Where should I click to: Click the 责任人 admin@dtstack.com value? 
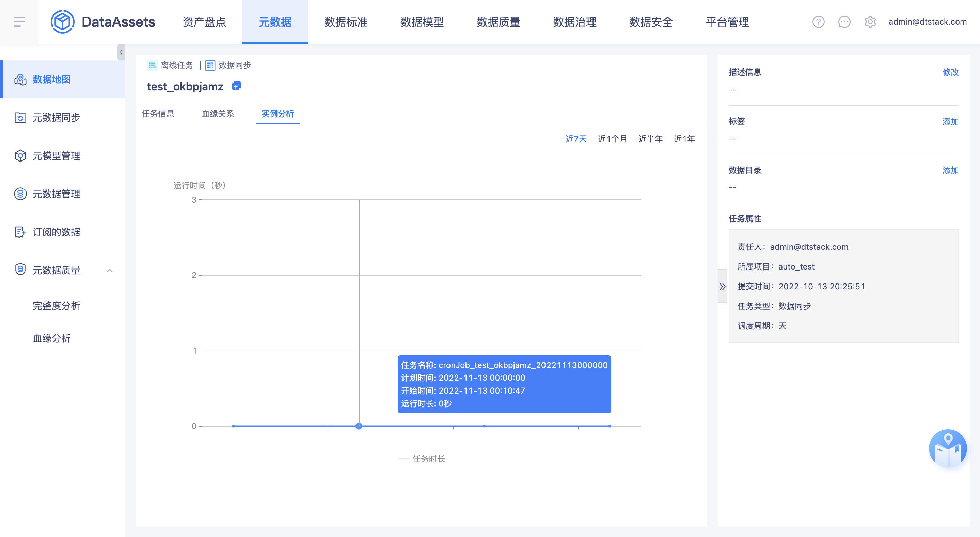click(809, 247)
